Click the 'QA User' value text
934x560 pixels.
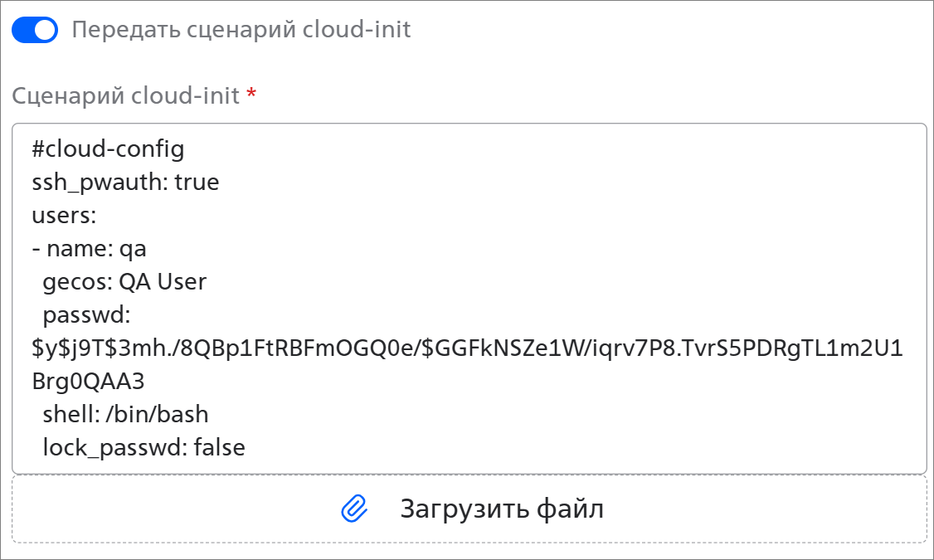coord(163,282)
